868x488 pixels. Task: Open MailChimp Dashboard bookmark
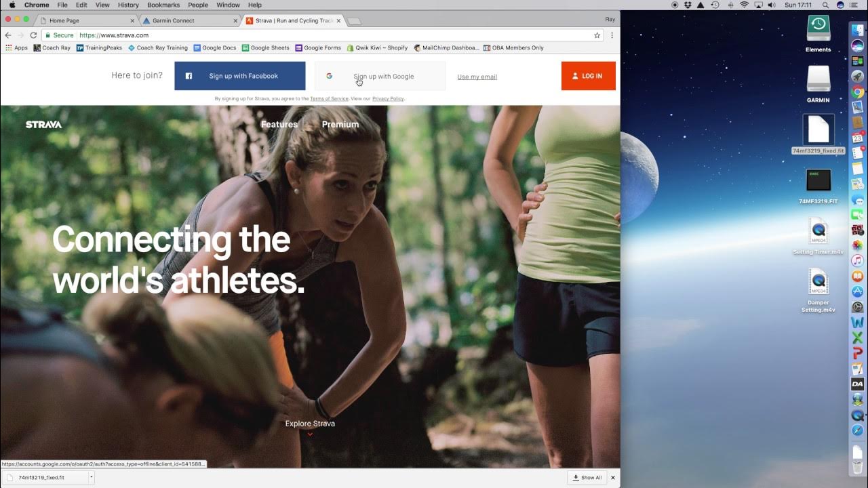[446, 47]
